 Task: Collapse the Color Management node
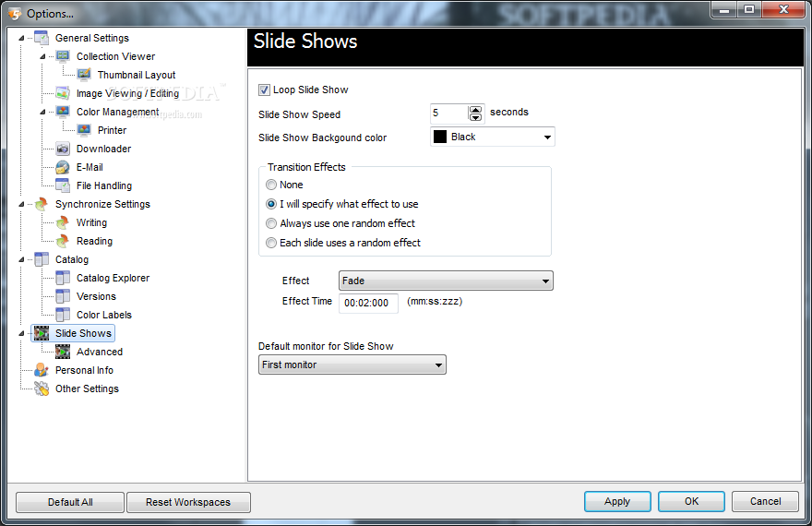click(x=43, y=112)
